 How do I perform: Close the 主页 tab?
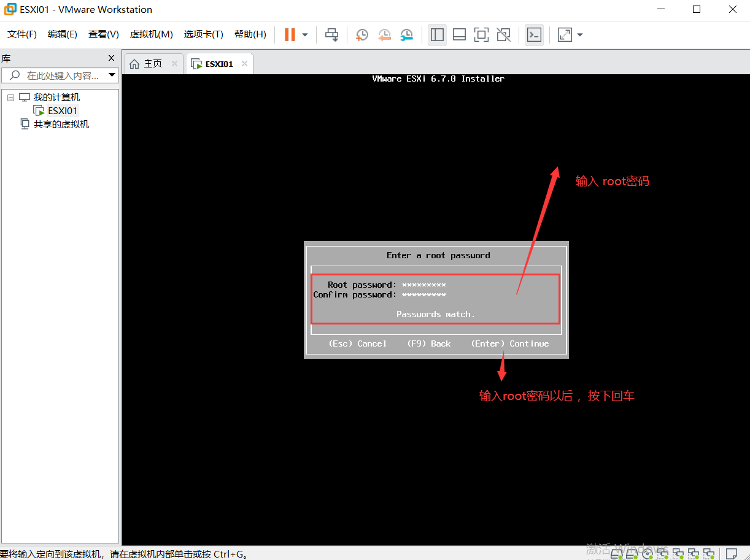coord(174,64)
